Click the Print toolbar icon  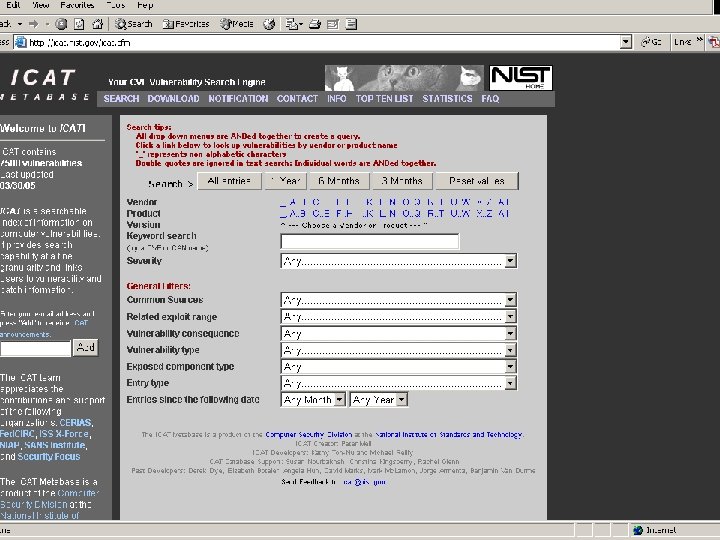[315, 24]
